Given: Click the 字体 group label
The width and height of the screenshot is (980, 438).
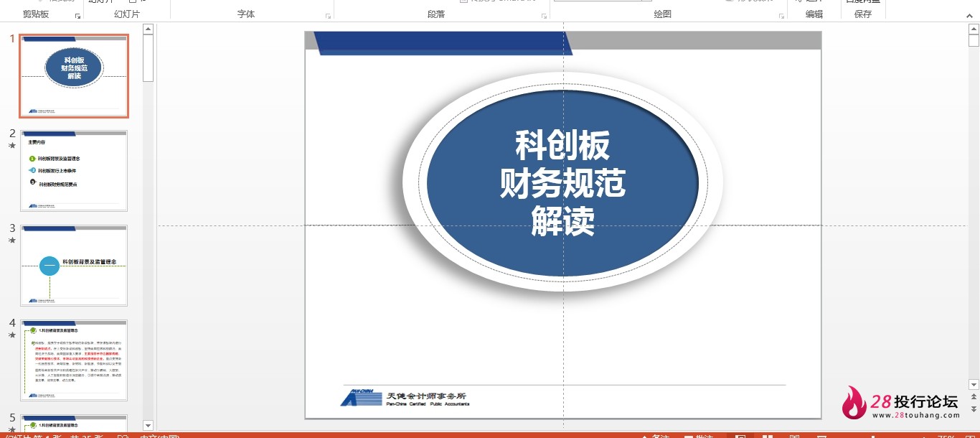Looking at the screenshot, I should (x=246, y=14).
